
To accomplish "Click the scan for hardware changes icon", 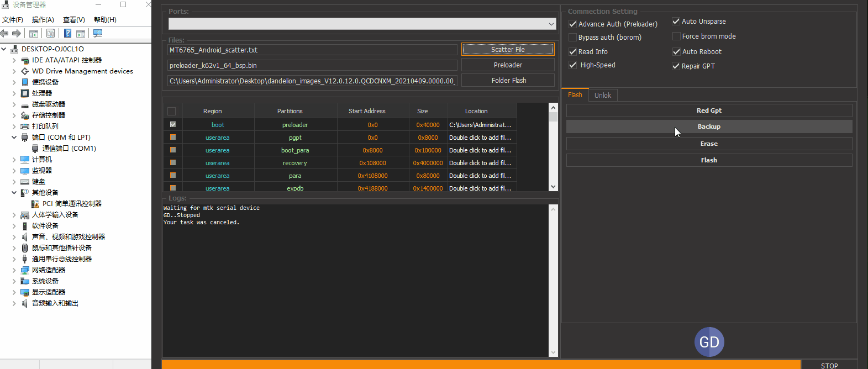I will click(98, 34).
